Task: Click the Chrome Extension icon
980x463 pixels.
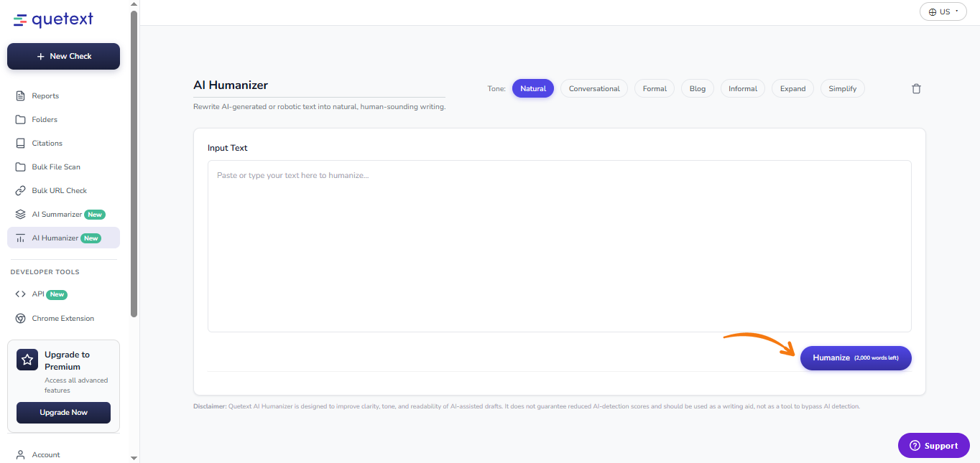Action: 21,318
